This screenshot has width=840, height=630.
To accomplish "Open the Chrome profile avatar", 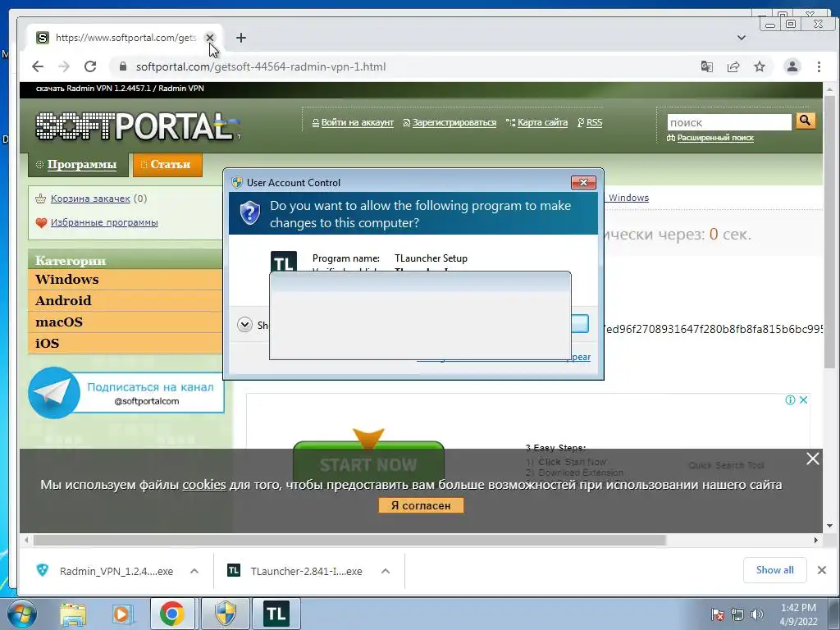I will pyautogui.click(x=792, y=66).
